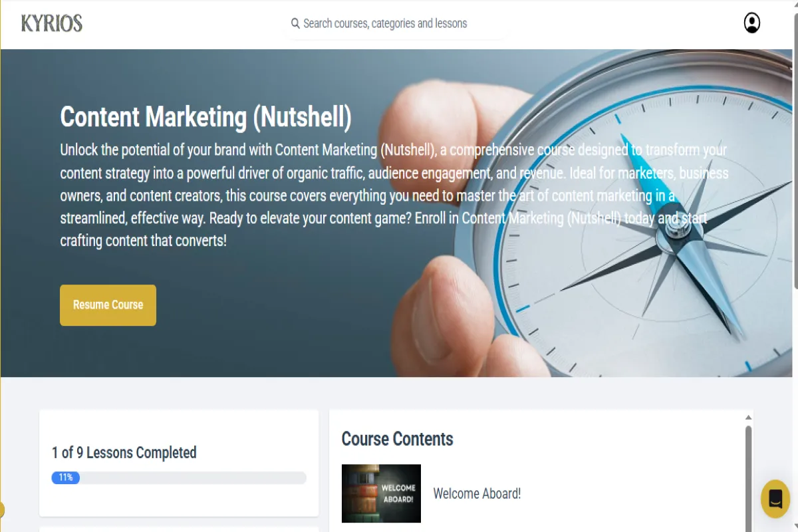Focus the search courses input field

pyautogui.click(x=396, y=23)
